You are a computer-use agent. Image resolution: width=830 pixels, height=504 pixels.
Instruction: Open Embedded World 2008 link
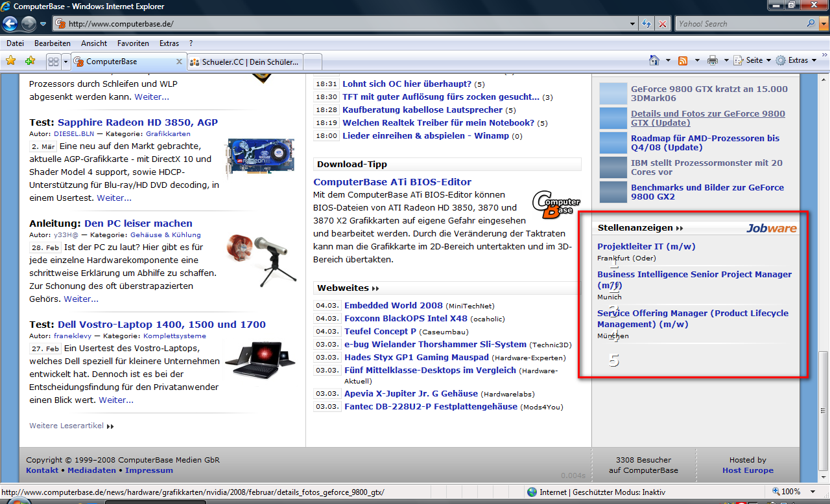(394, 305)
